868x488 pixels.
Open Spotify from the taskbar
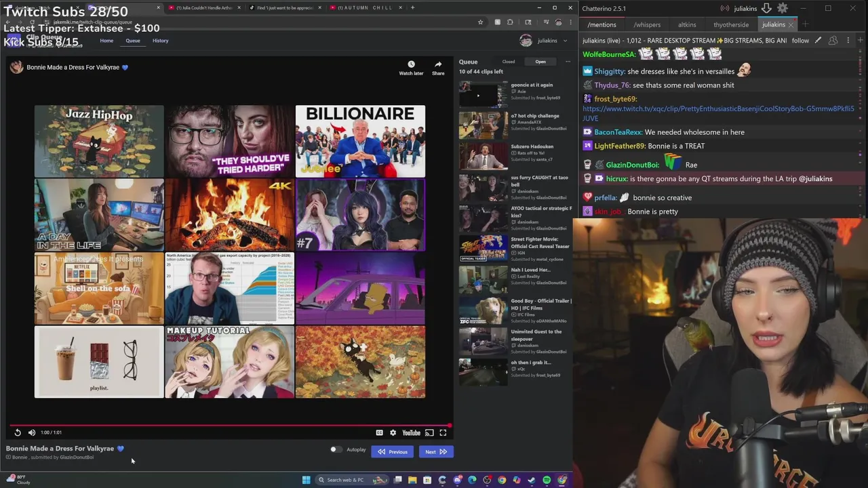click(547, 480)
